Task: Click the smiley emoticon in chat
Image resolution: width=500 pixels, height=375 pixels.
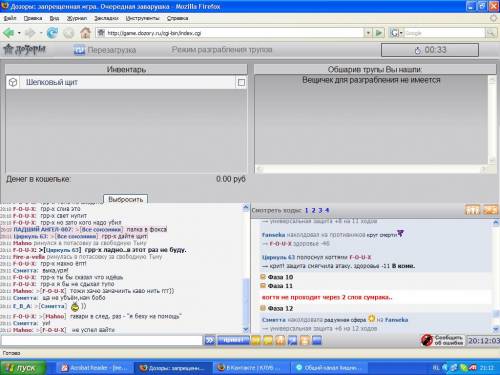Action: tap(75, 306)
